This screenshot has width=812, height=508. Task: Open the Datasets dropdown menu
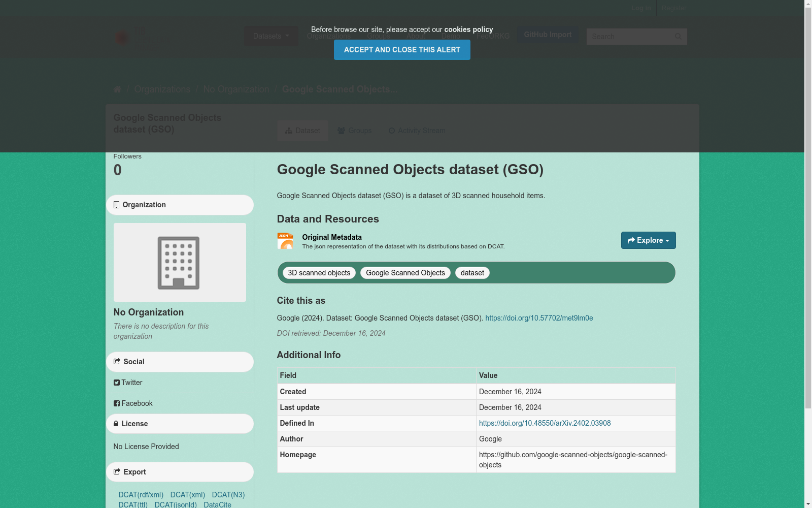[x=271, y=36]
